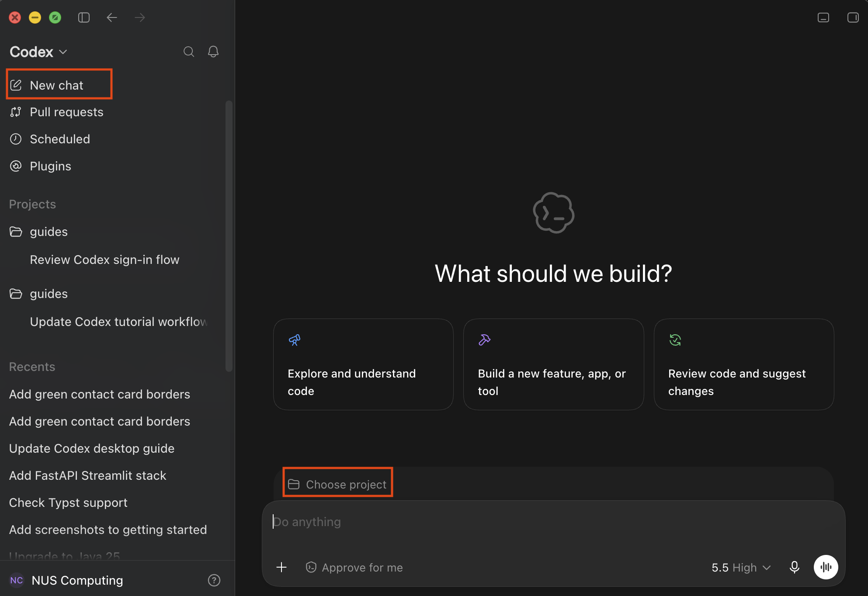Image resolution: width=868 pixels, height=596 pixels.
Task: Open Approve for me permissions option
Action: [354, 567]
